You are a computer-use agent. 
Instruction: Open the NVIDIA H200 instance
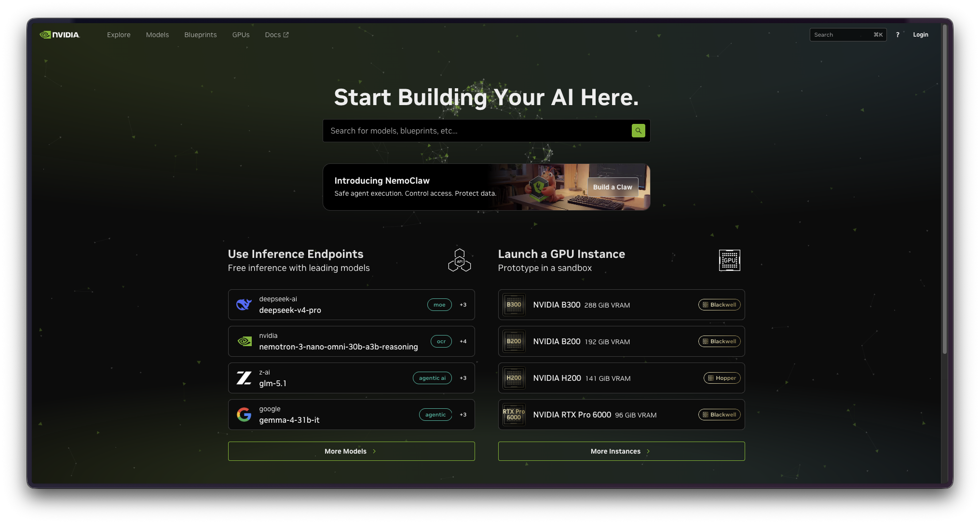[621, 378]
